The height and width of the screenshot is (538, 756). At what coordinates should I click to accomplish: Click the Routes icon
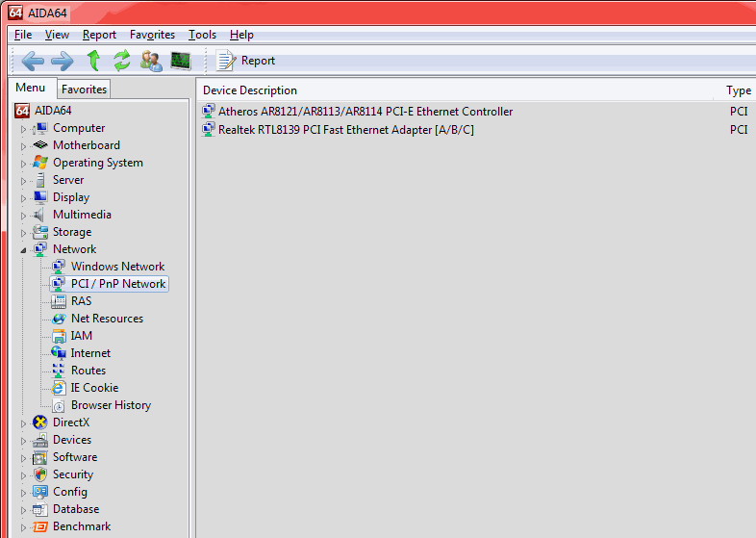tap(59, 371)
